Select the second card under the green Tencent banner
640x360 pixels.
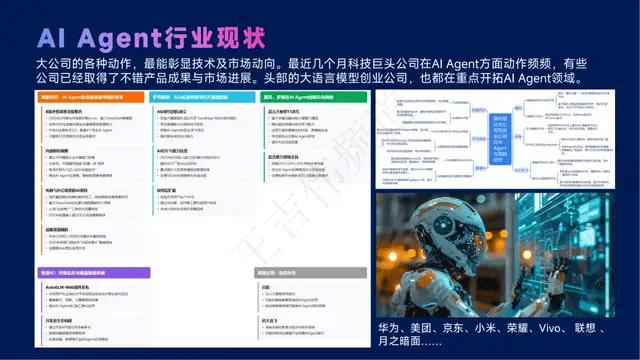pos(316,167)
